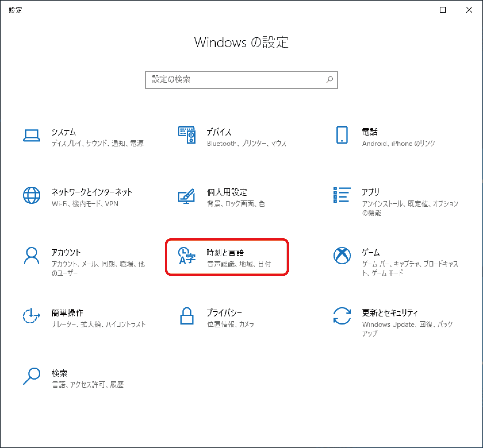Open the 個人用設定 title
483x448 pixels.
(x=227, y=192)
